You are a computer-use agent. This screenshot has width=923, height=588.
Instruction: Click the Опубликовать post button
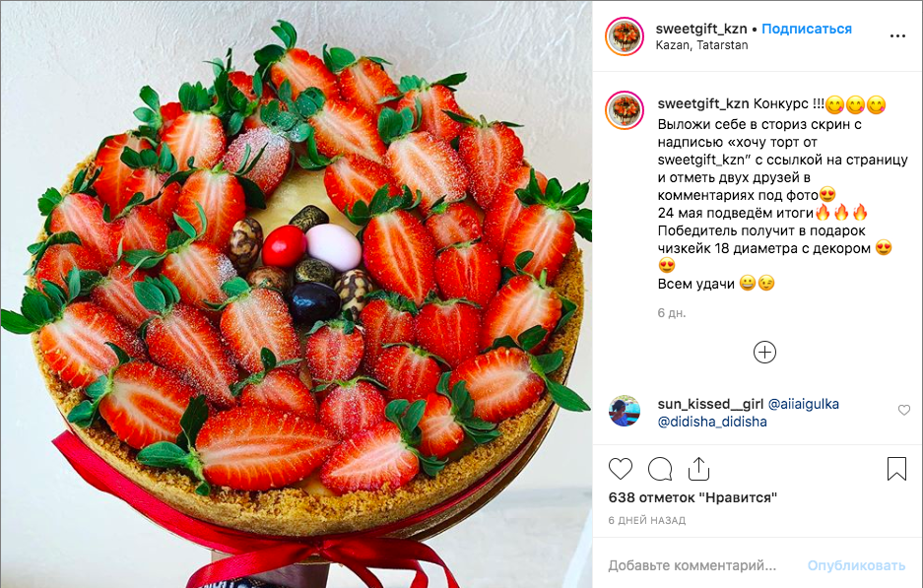pos(856,565)
